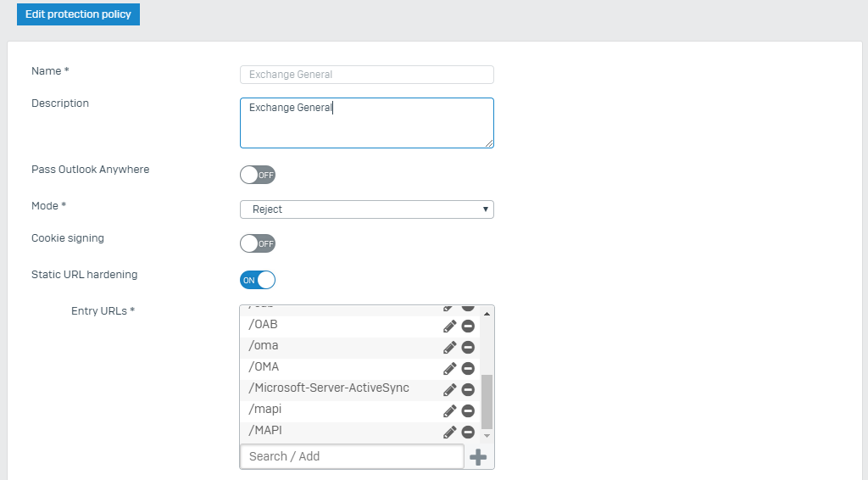Click the Entry URLs scrollbar thumb

[x=487, y=402]
